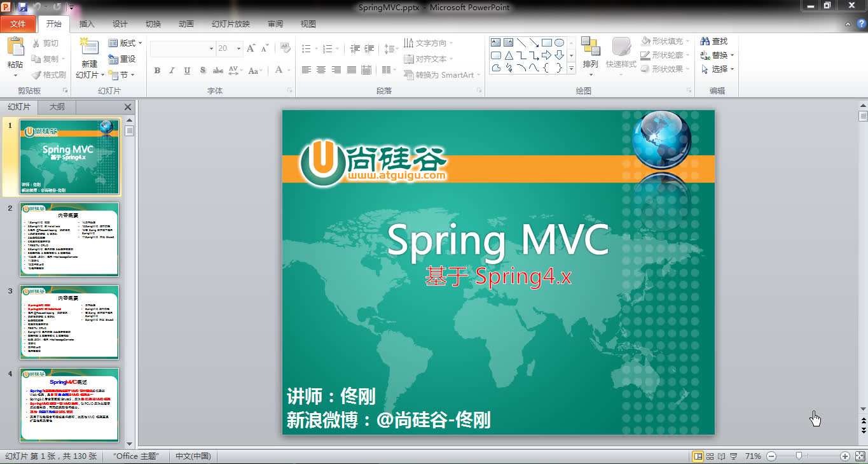Open the Section (节) dropdown
The height and width of the screenshot is (464, 868).
(x=120, y=75)
